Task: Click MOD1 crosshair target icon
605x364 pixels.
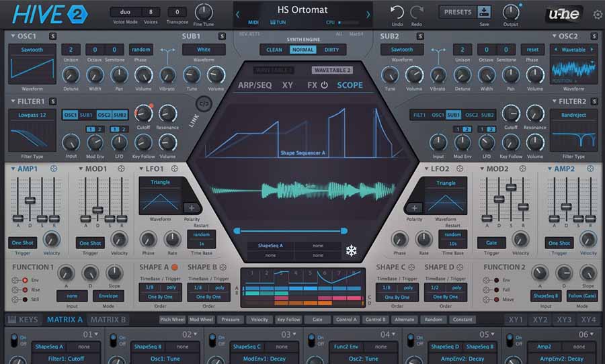Action: 121,169
